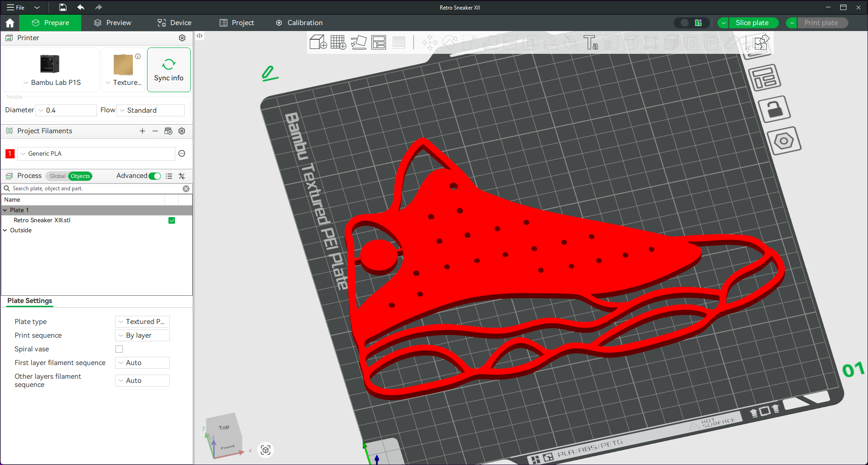Toggle the Advanced mode switch
The width and height of the screenshot is (868, 465).
[x=155, y=176]
